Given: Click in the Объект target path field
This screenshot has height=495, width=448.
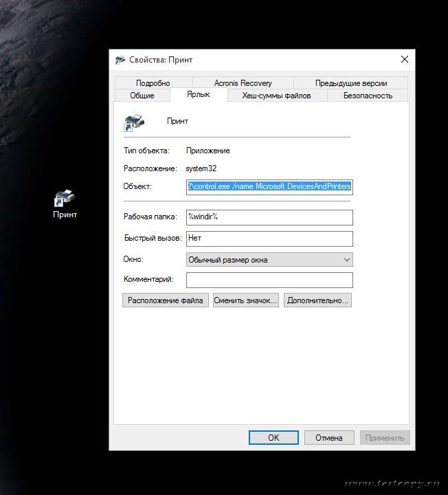Looking at the screenshot, I should pyautogui.click(x=269, y=186).
